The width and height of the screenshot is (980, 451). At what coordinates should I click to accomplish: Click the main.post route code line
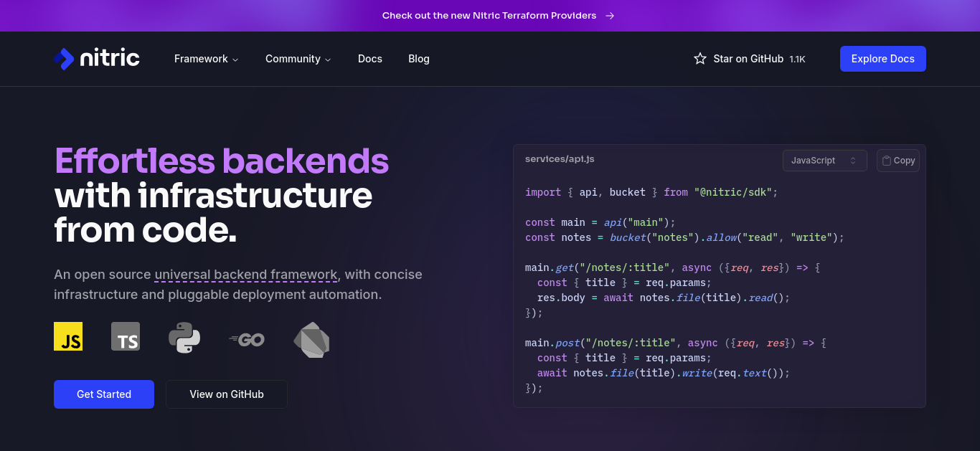(x=676, y=343)
